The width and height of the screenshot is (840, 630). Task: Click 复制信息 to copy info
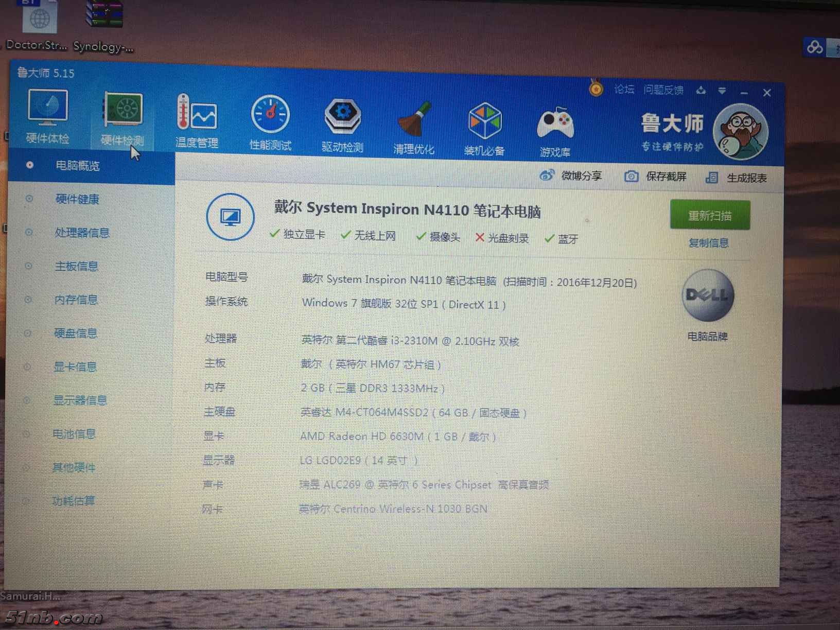[709, 243]
